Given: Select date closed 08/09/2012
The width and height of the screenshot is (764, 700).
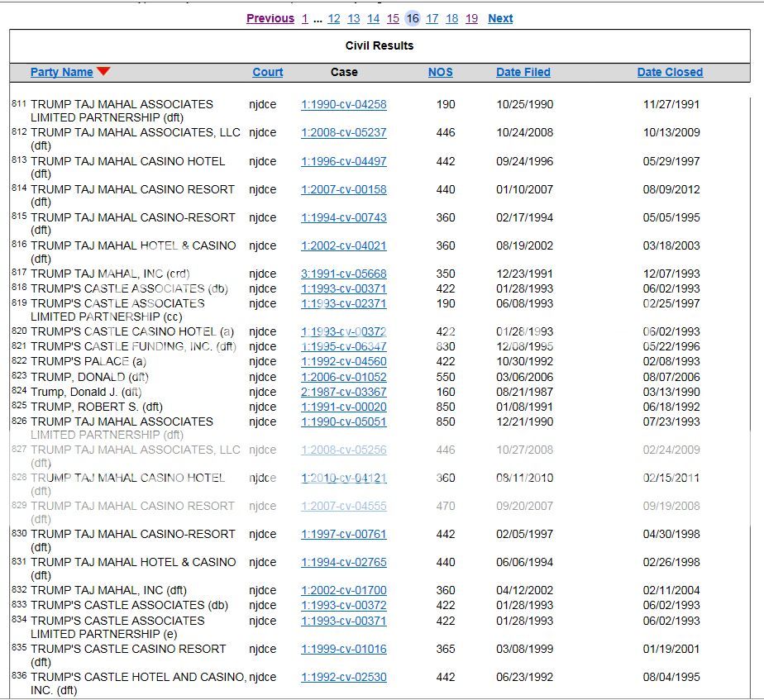Looking at the screenshot, I should point(671,189).
